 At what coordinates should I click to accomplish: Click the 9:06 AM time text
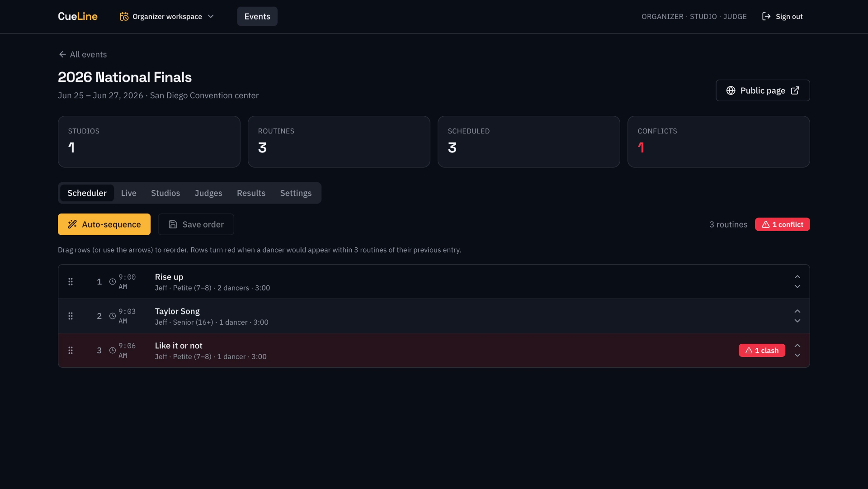[x=127, y=351]
